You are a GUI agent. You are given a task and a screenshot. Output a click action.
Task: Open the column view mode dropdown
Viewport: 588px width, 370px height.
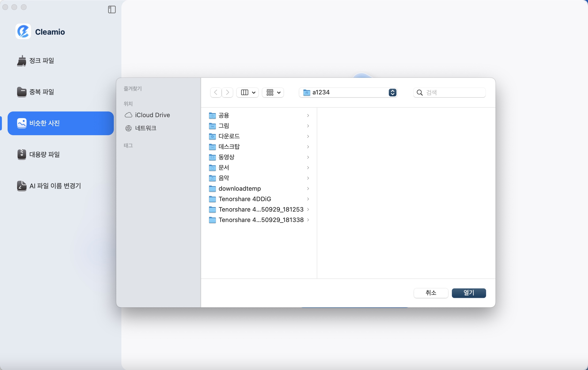(x=248, y=92)
